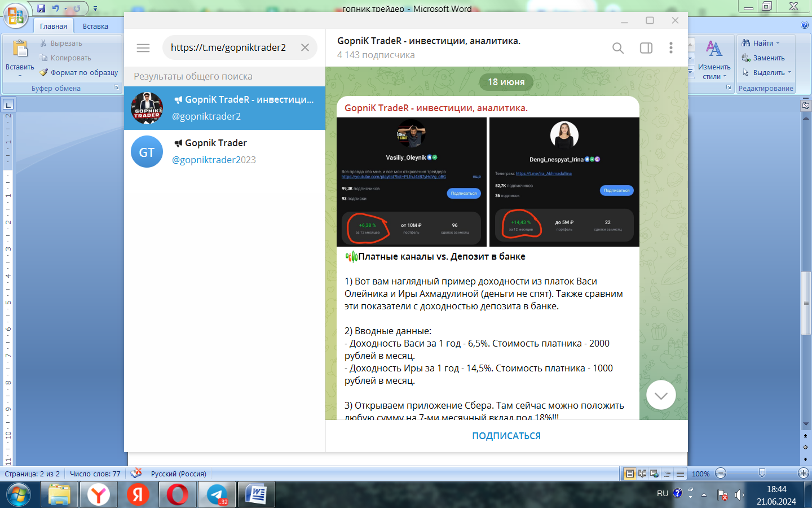Click the Undo arrow icon in Word

55,8
